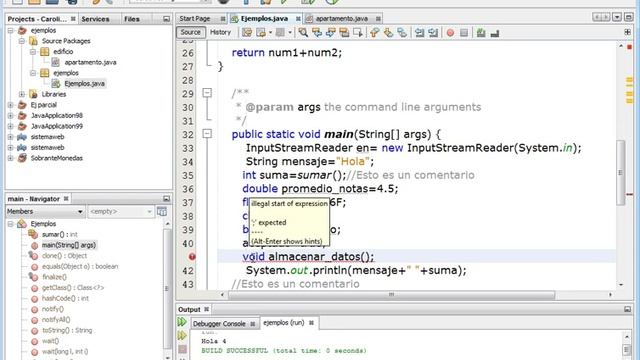The width and height of the screenshot is (640, 360).
Task: Click Start Macro Recording red circle
Action: click(450, 33)
